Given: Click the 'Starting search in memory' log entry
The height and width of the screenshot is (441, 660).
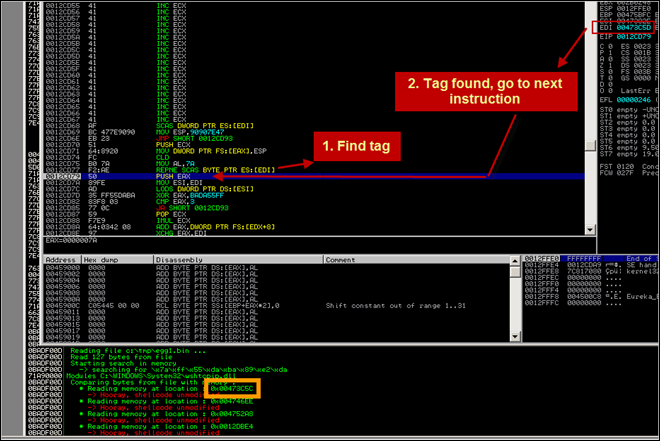Looking at the screenshot, I should pyautogui.click(x=122, y=363).
